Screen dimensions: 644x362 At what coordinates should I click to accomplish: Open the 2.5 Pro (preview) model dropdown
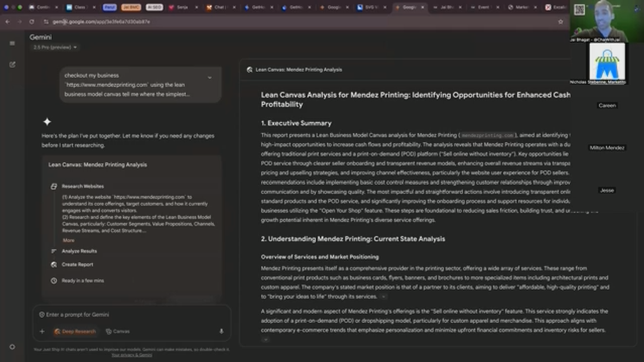point(55,47)
